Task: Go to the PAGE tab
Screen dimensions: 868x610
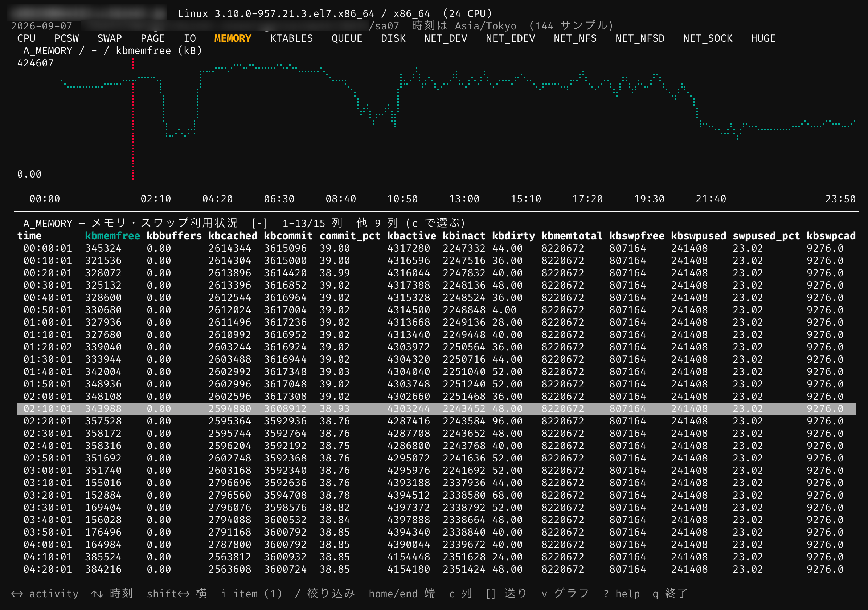Action: pos(153,38)
